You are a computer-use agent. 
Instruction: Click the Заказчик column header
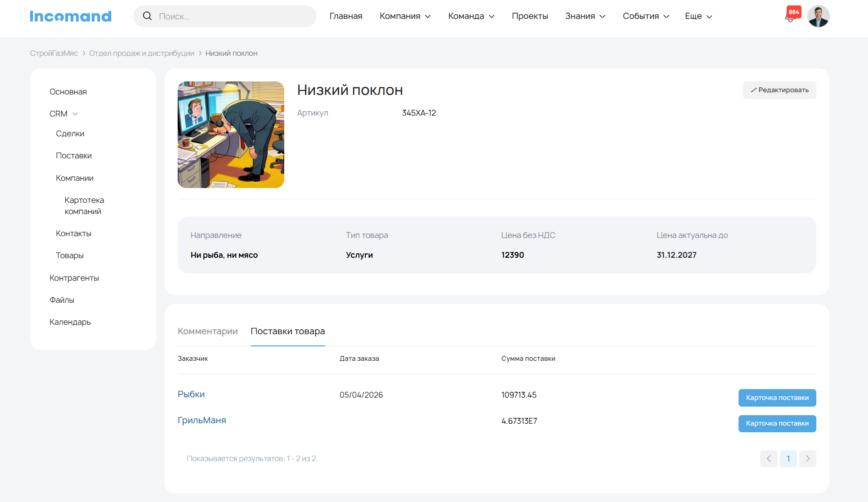pos(193,359)
